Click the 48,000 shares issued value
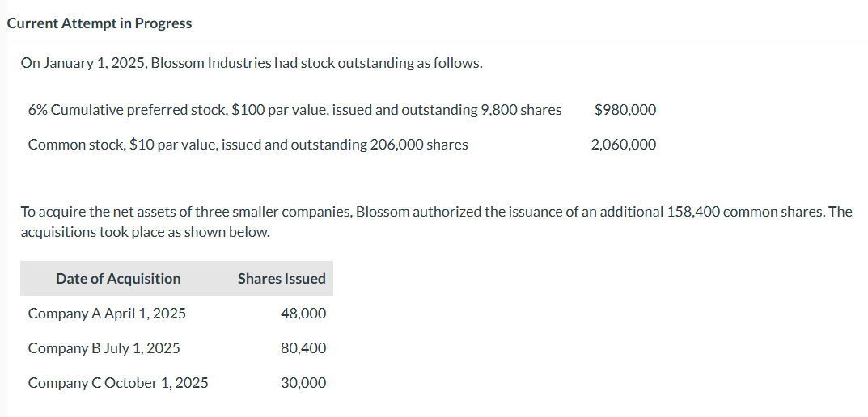This screenshot has height=417, width=868. tap(303, 314)
